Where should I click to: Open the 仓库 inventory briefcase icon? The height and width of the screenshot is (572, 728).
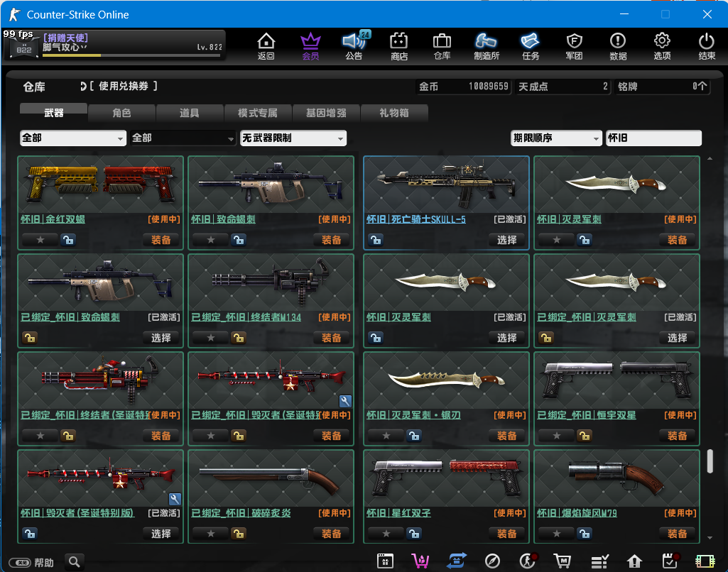pyautogui.click(x=442, y=46)
